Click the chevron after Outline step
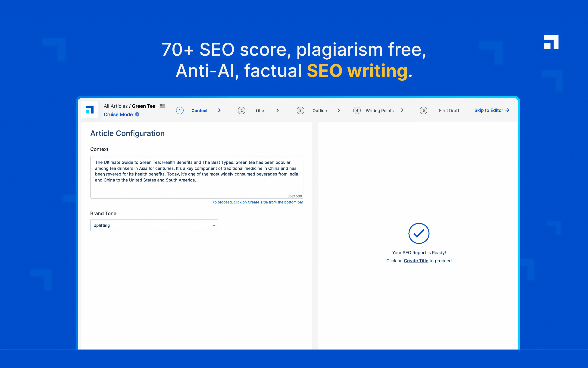Image resolution: width=588 pixels, height=368 pixels. tap(339, 111)
